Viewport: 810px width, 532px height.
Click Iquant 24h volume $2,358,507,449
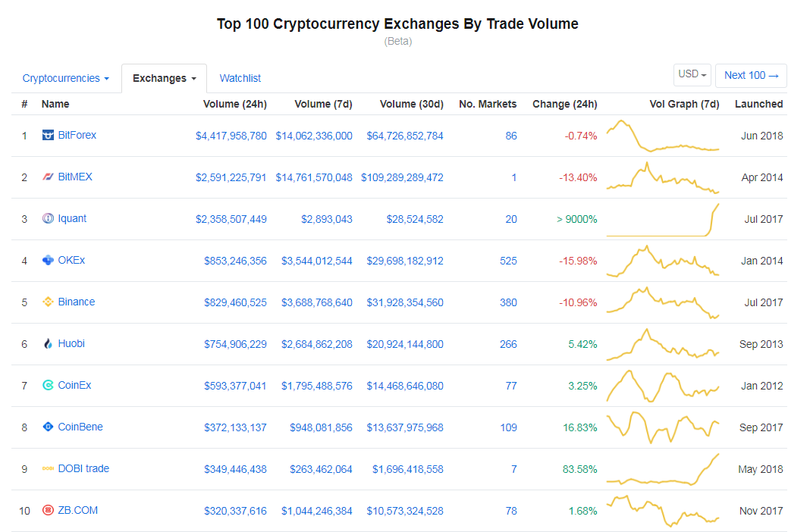pyautogui.click(x=231, y=219)
